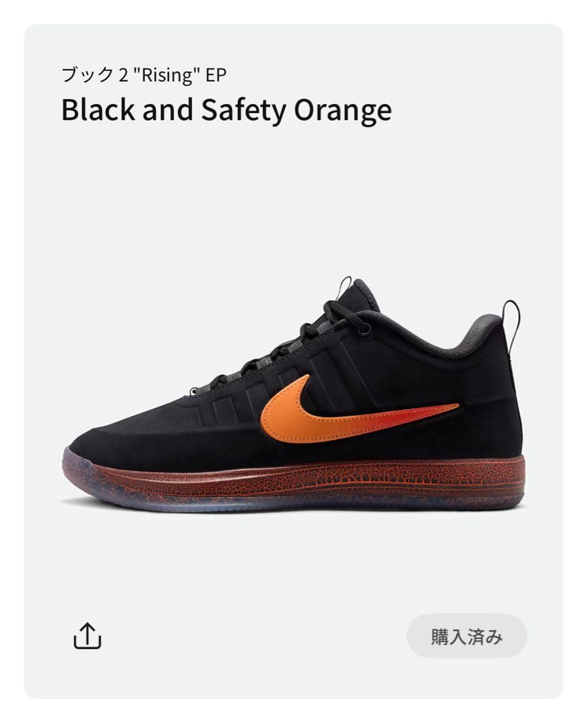Viewport: 588px width, 706px height.
Task: Click the ブック 2 "Rising" EP subtitle
Action: coord(144,75)
